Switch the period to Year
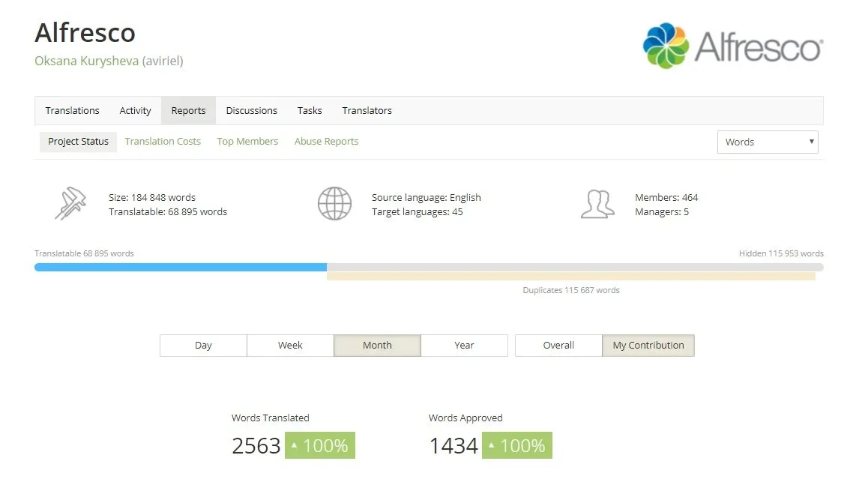Viewport: 868px width, 494px height. point(464,346)
